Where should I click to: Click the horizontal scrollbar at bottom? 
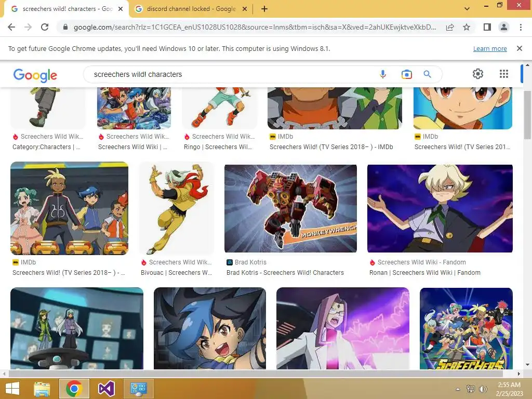point(256,374)
